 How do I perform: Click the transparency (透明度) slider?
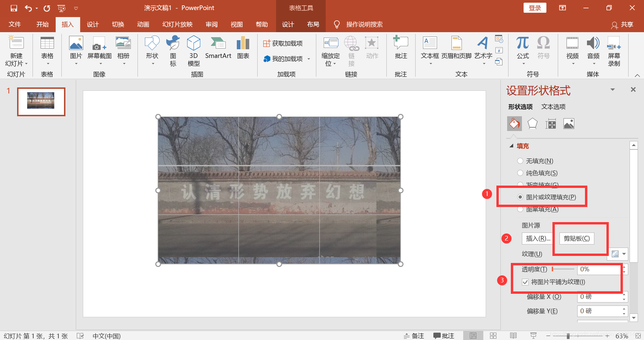tap(563, 269)
